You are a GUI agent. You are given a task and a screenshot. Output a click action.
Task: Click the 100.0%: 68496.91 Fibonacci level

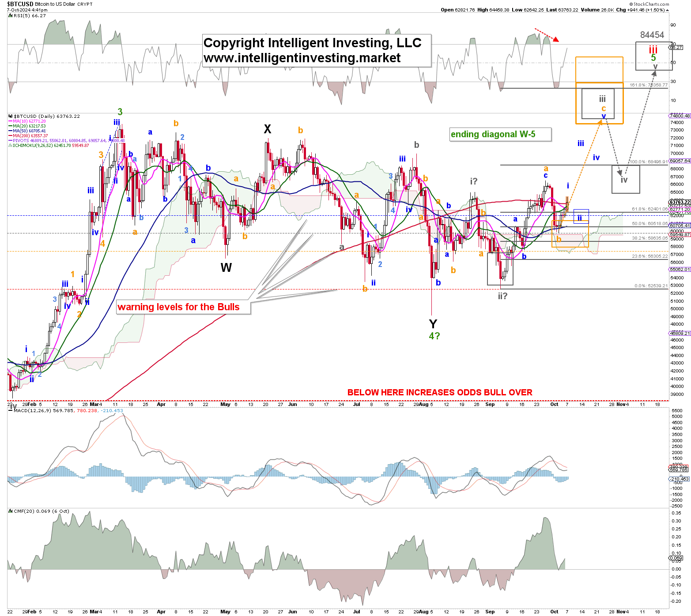tap(649, 162)
